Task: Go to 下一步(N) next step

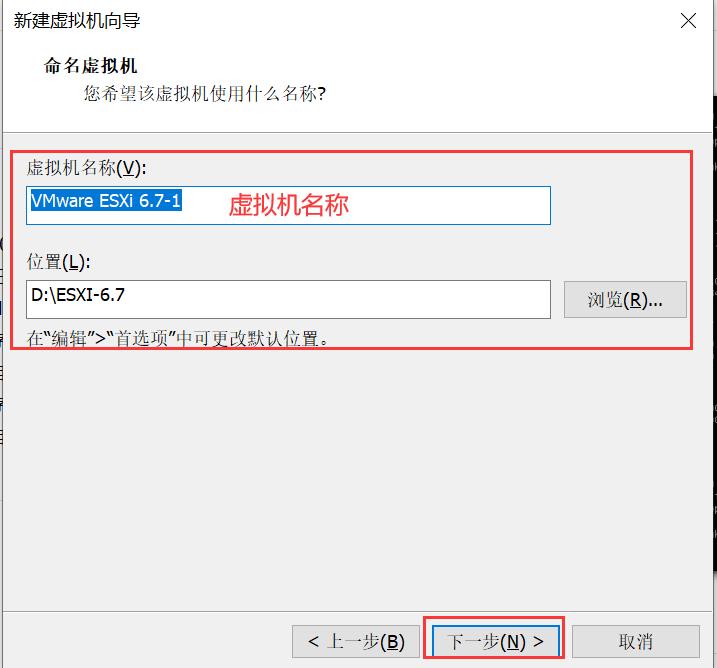Action: (495, 641)
